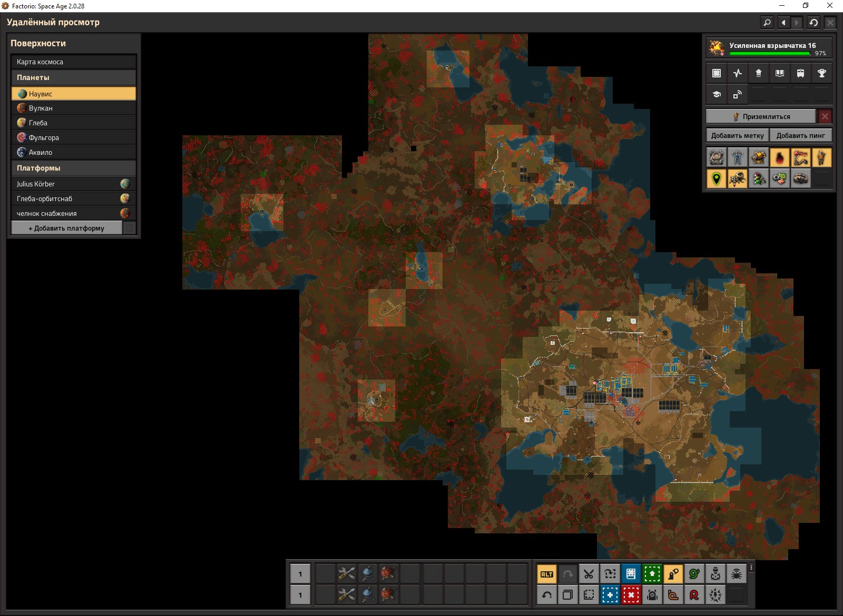Select repair pack in top quickbar row

347,574
